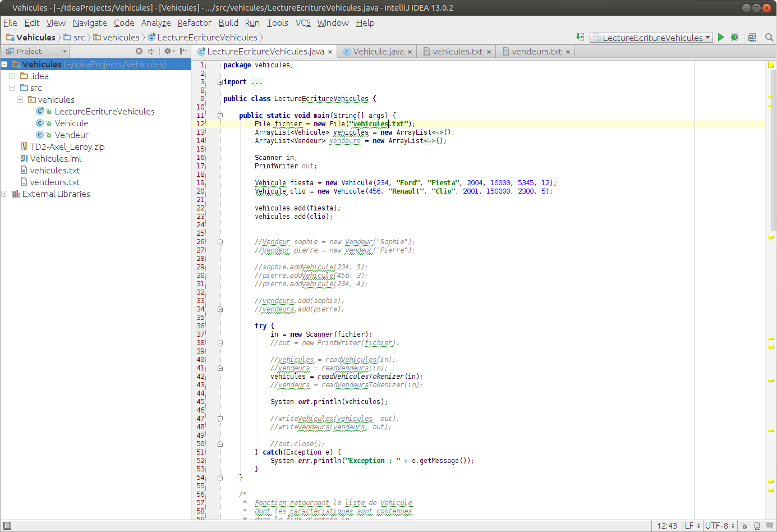
Task: Open the VCS menu
Action: click(x=303, y=23)
